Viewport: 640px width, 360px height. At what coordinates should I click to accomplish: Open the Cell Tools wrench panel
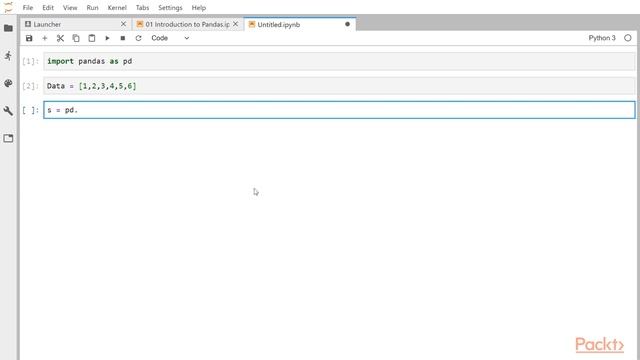(8, 111)
